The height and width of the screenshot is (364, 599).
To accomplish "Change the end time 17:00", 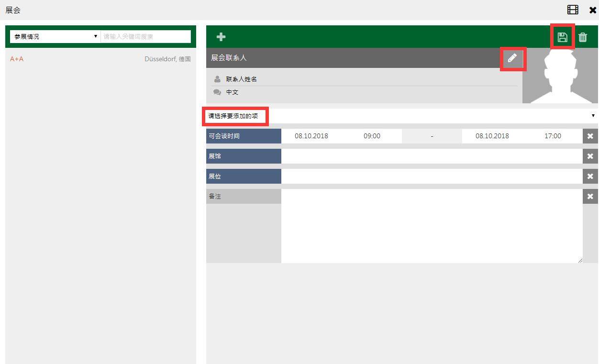I will point(553,136).
